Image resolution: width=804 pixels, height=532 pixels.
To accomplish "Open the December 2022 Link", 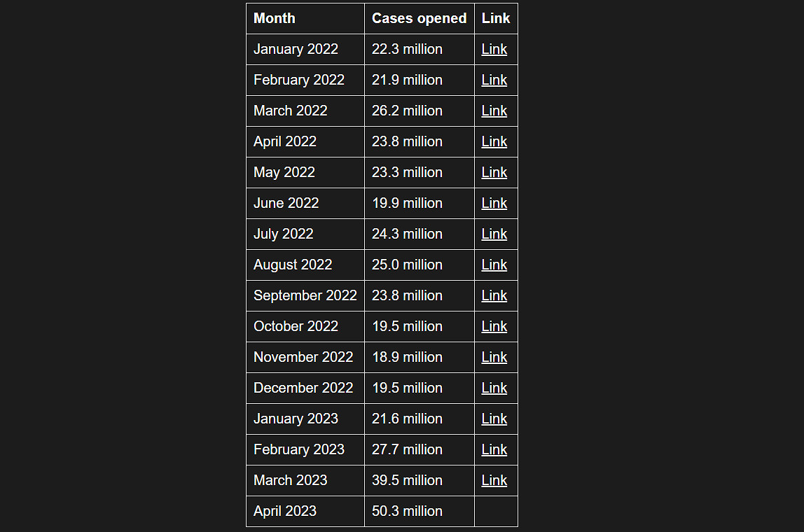I will click(x=494, y=388).
